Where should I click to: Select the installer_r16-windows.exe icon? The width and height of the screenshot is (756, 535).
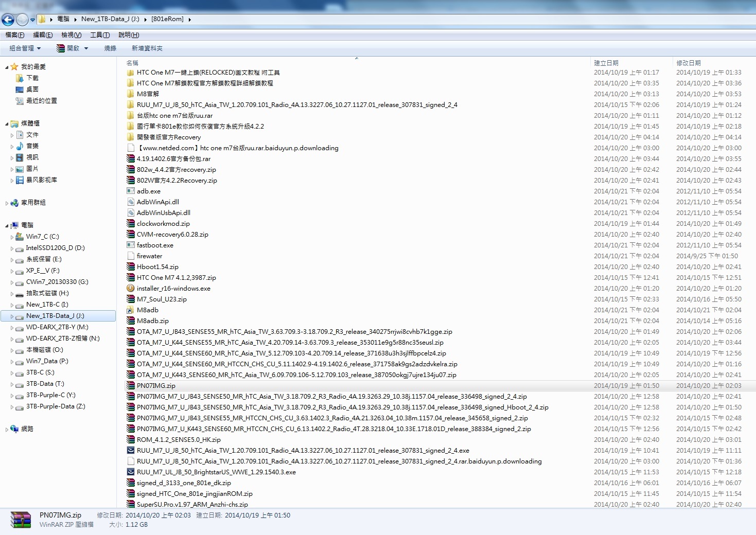[x=131, y=288]
